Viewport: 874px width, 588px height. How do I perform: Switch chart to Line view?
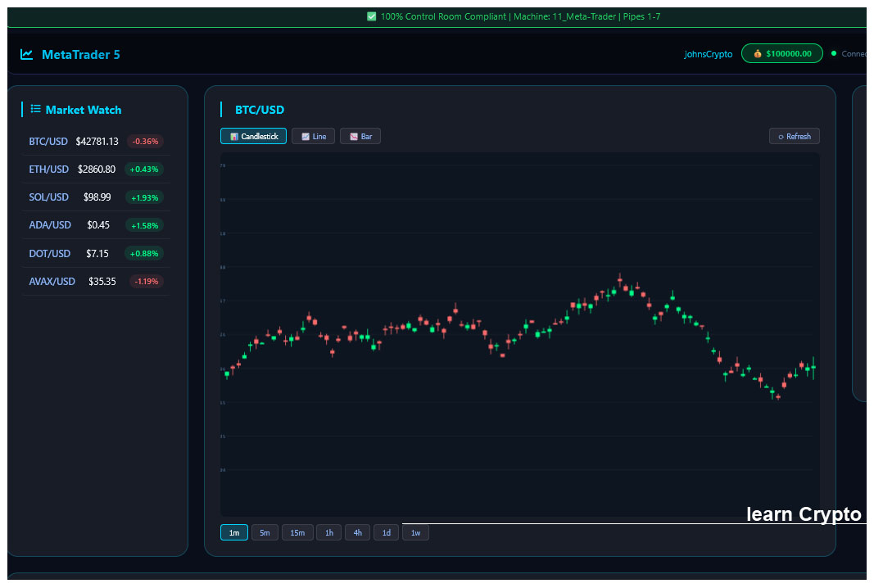pos(313,136)
